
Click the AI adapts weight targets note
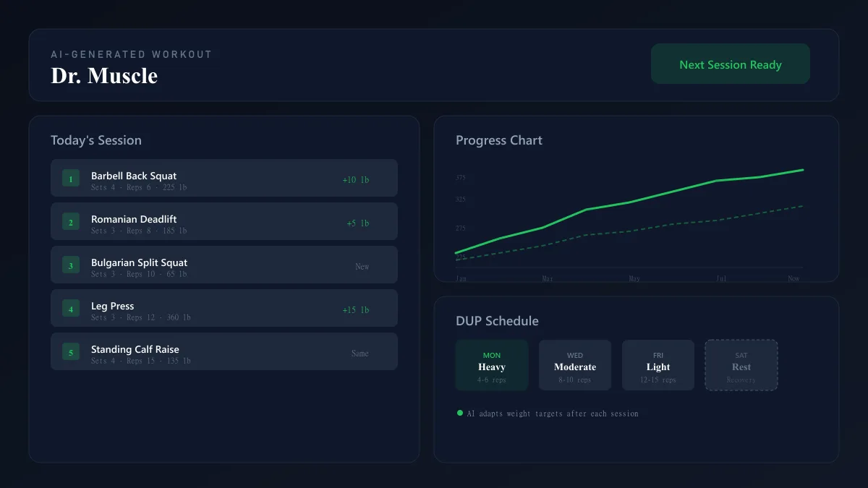tap(553, 414)
